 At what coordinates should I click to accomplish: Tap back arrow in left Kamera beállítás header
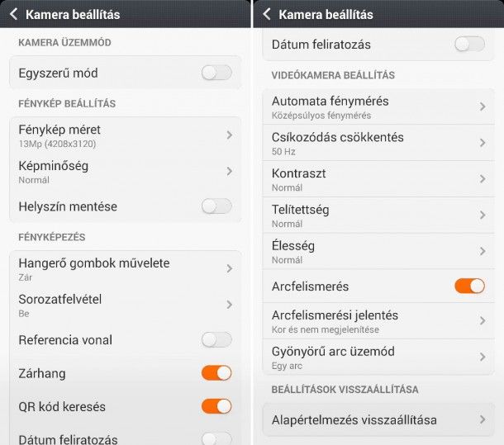[13, 14]
